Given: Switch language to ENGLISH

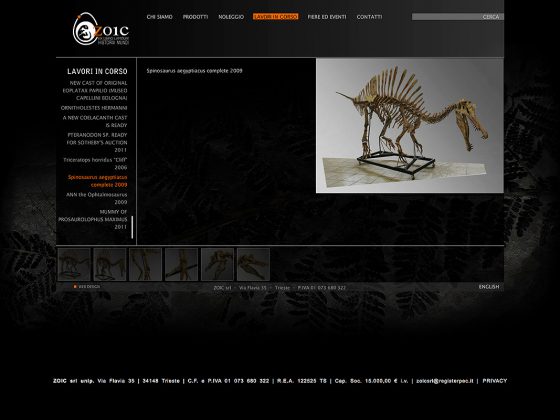Looking at the screenshot, I should coord(489,287).
